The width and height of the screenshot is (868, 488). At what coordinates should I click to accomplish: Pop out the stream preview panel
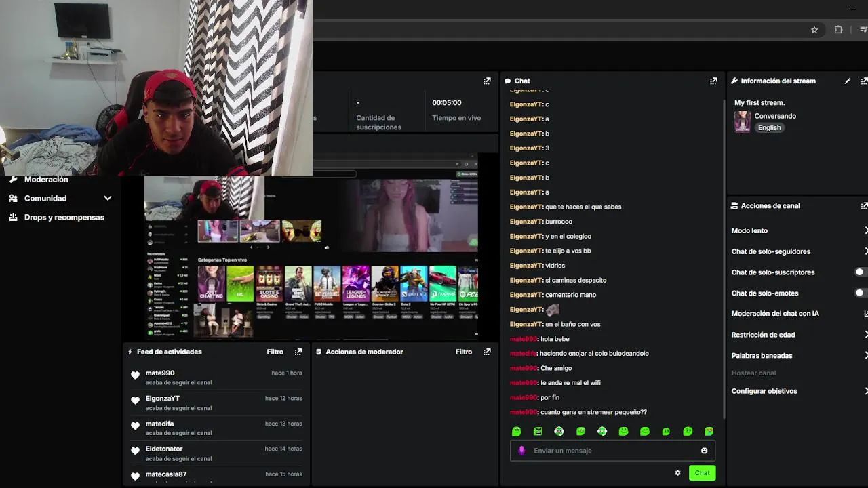tap(487, 81)
